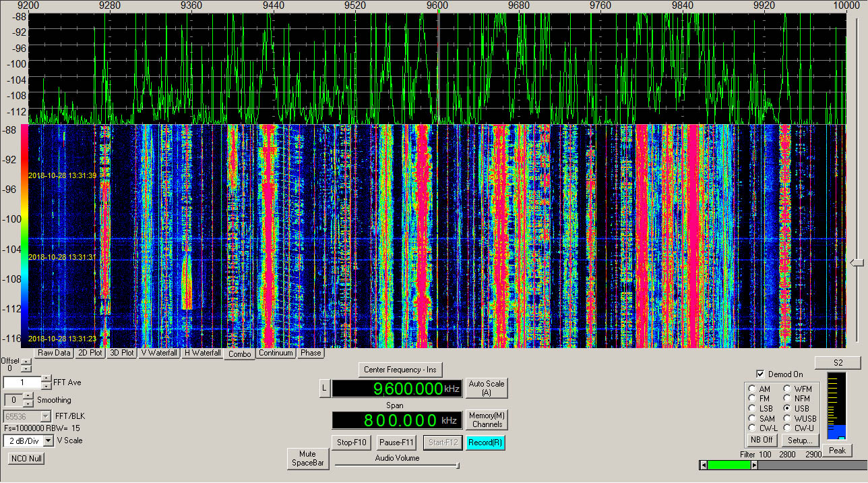Screen dimensions: 868x483
Task: Click the S2 signal meter button
Action: point(838,362)
